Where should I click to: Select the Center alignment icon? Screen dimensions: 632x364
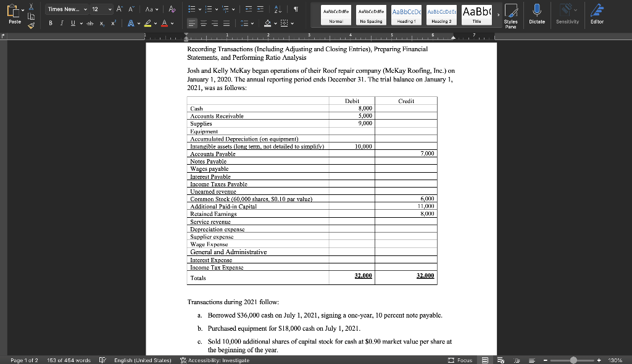203,23
